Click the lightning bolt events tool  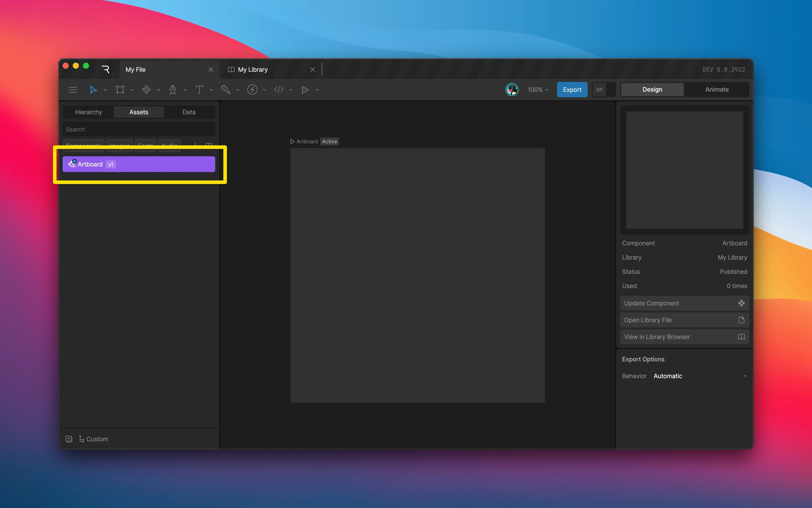[252, 90]
